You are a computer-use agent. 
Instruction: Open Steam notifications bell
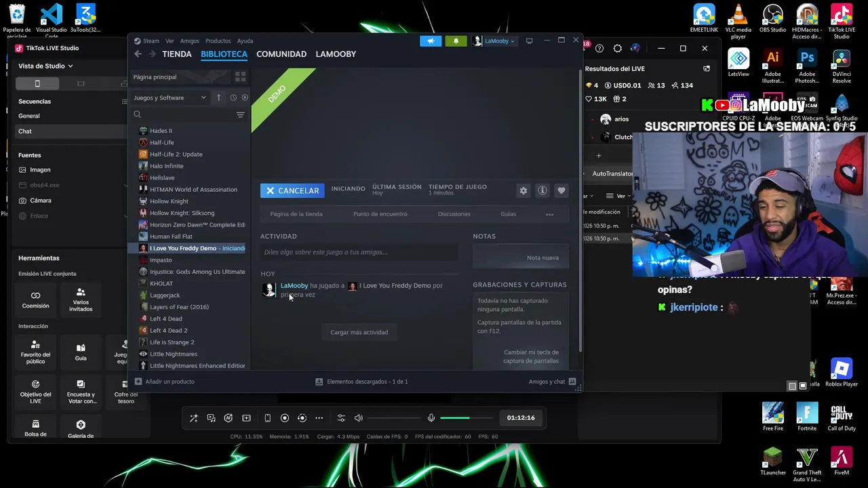tap(456, 41)
